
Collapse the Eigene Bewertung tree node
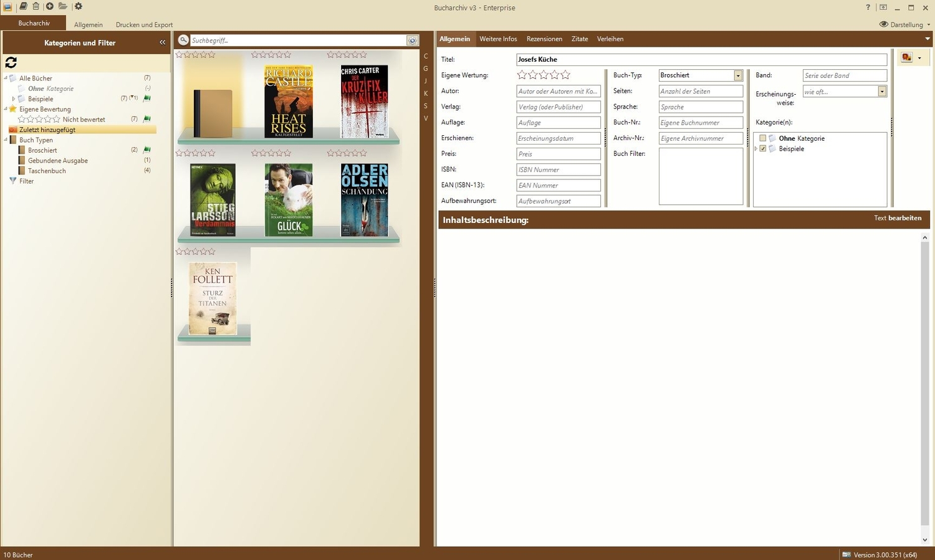6,109
